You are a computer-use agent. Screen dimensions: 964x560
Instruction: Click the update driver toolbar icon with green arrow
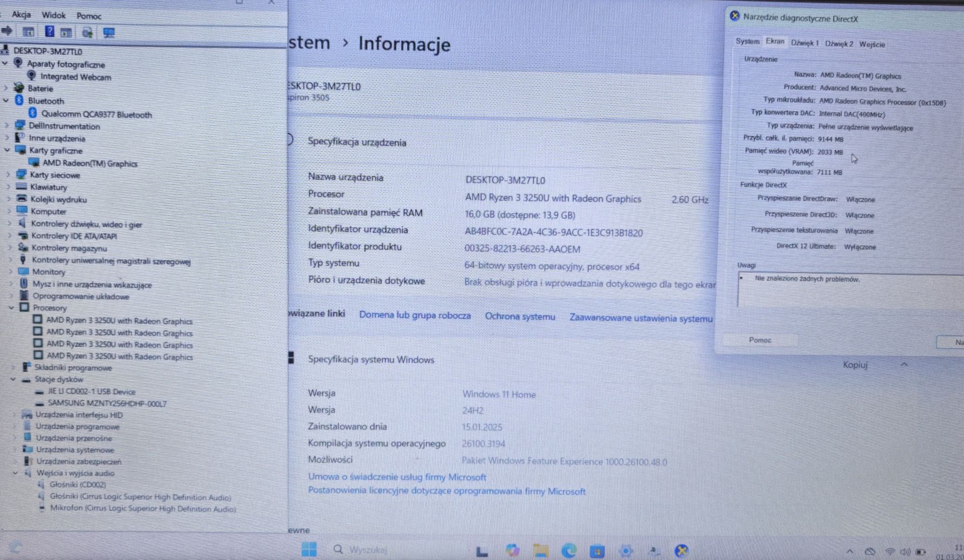pos(87,33)
